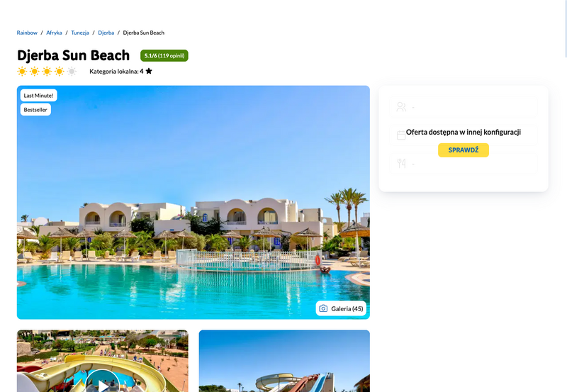The image size is (567, 392).
Task: Click the Last Minute! tag
Action: tap(39, 96)
